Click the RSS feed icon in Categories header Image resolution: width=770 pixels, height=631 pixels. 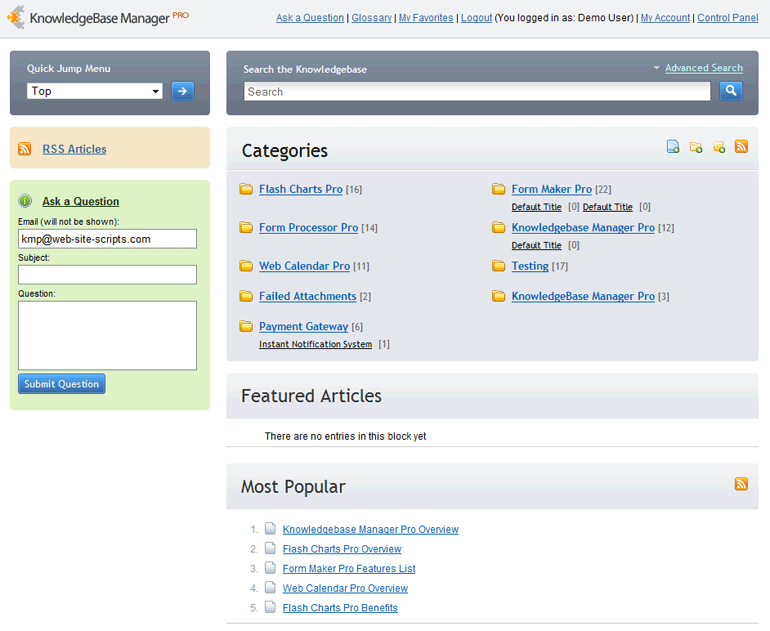pos(741,146)
